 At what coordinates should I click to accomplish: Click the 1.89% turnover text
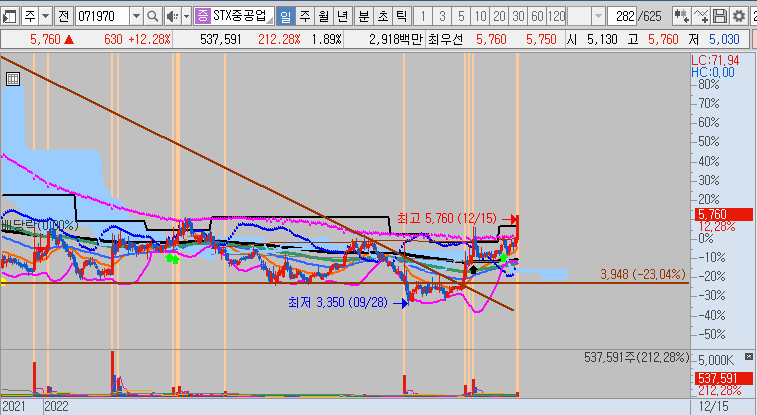tap(326, 39)
